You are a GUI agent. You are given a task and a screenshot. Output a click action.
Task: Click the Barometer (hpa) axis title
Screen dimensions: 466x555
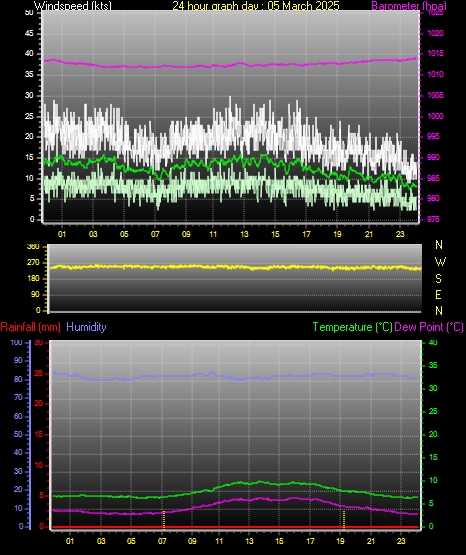(409, 6)
